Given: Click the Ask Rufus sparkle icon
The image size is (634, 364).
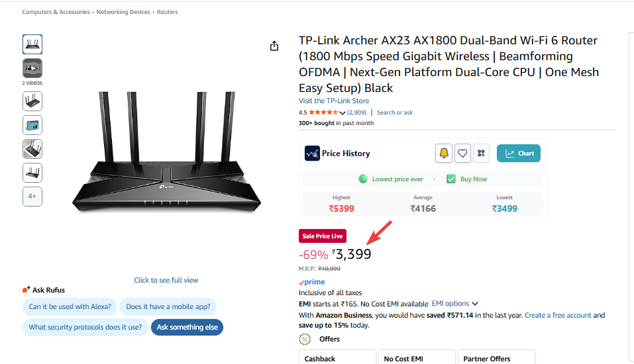Looking at the screenshot, I should pyautogui.click(x=26, y=290).
